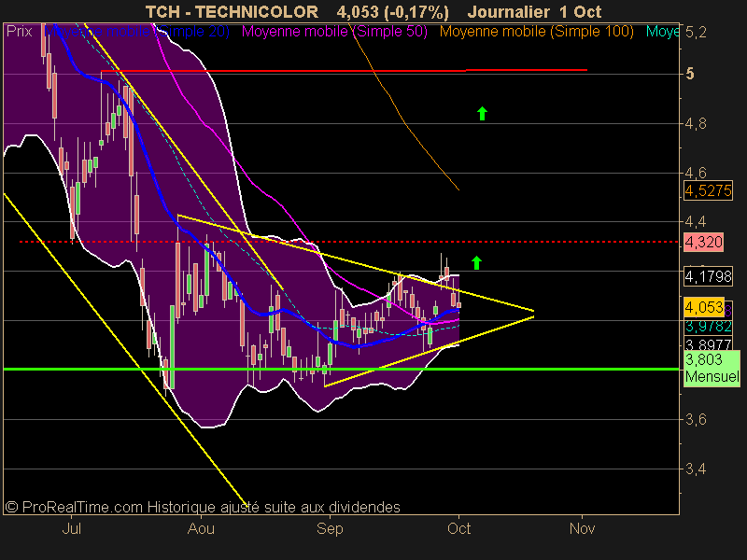Click the red horizontal resistance line at 5
This screenshot has height=560, width=747.
point(344,71)
